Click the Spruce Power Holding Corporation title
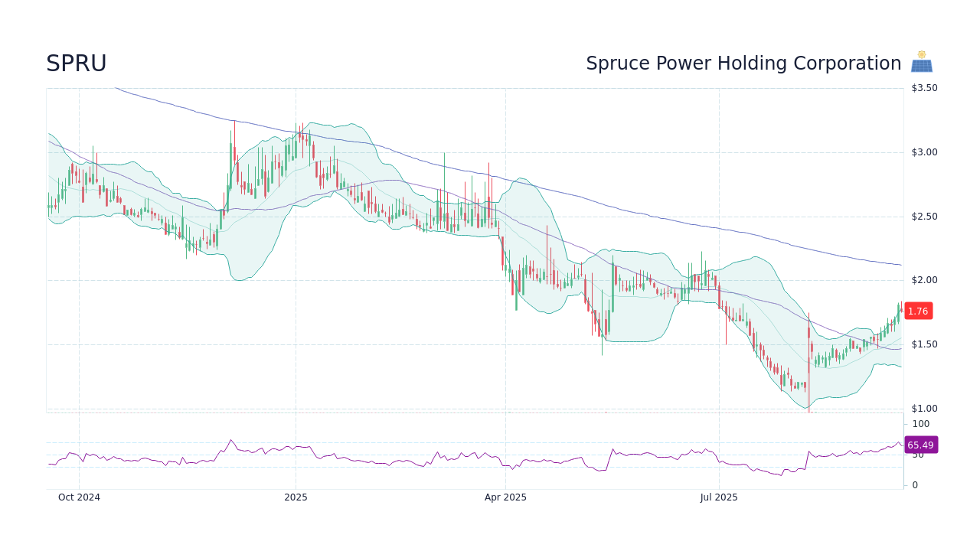980x551 pixels. (x=743, y=63)
